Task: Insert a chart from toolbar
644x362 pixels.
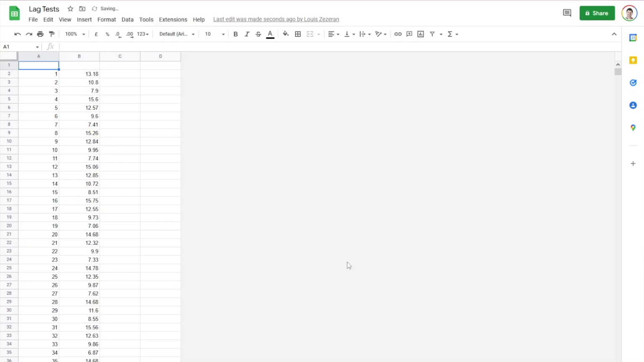Action: (x=421, y=34)
